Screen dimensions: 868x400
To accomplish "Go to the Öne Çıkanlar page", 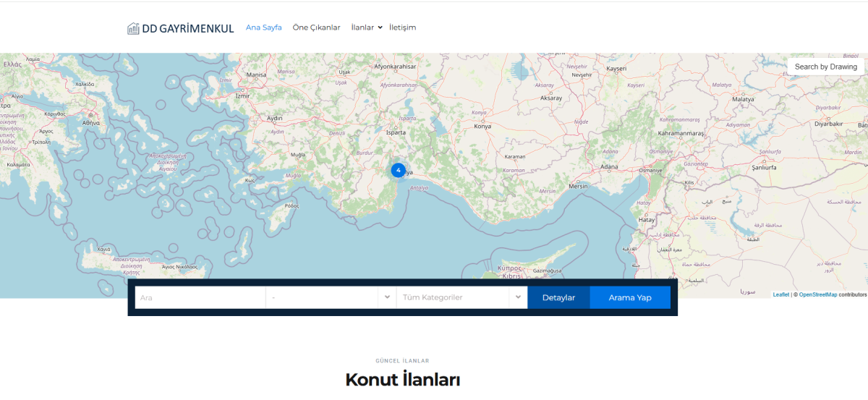I will tap(316, 27).
